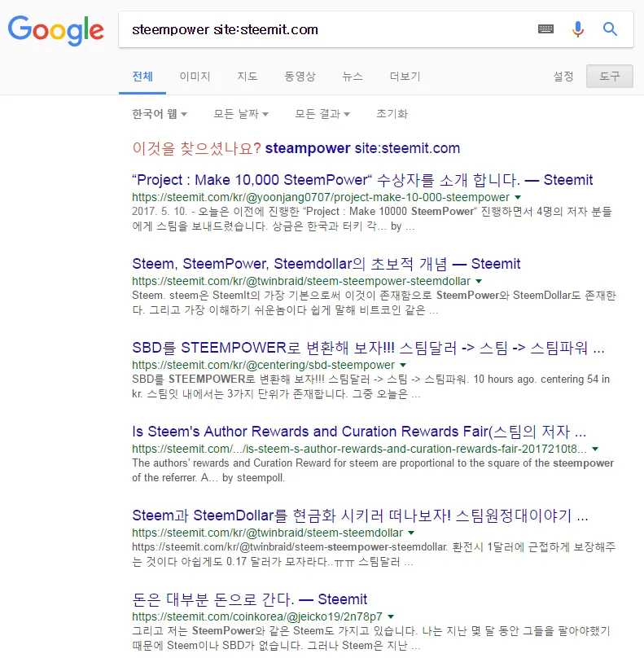This screenshot has width=644, height=658.
Task: Click 초기화 to reset filters
Action: coord(392,114)
